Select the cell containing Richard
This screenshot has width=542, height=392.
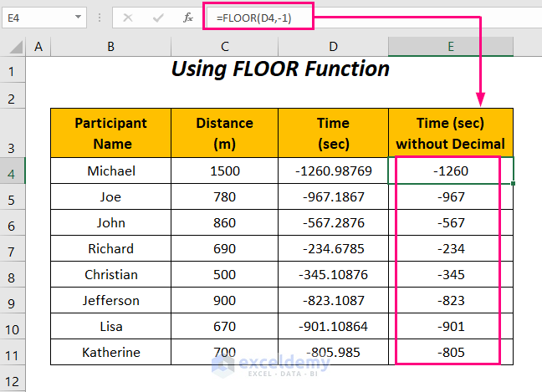coord(110,249)
